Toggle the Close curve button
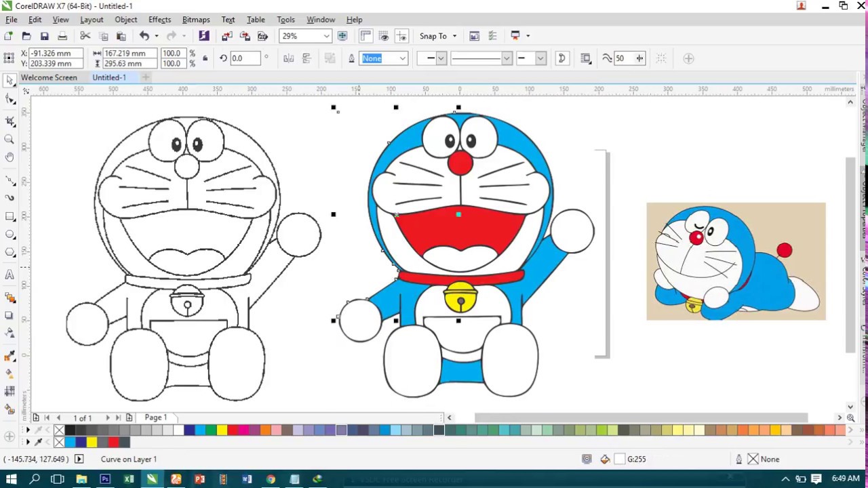 pyautogui.click(x=561, y=59)
